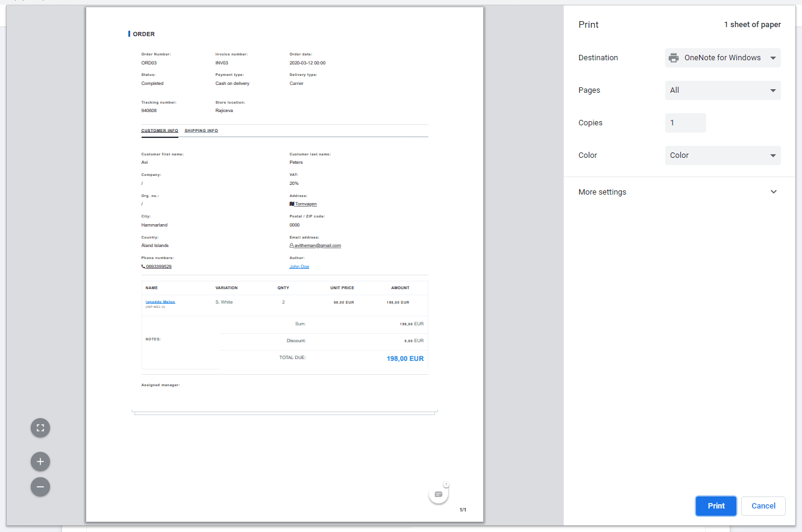Click the Carrier delivery type value
Viewport: 802px width, 532px height.
pyautogui.click(x=296, y=84)
